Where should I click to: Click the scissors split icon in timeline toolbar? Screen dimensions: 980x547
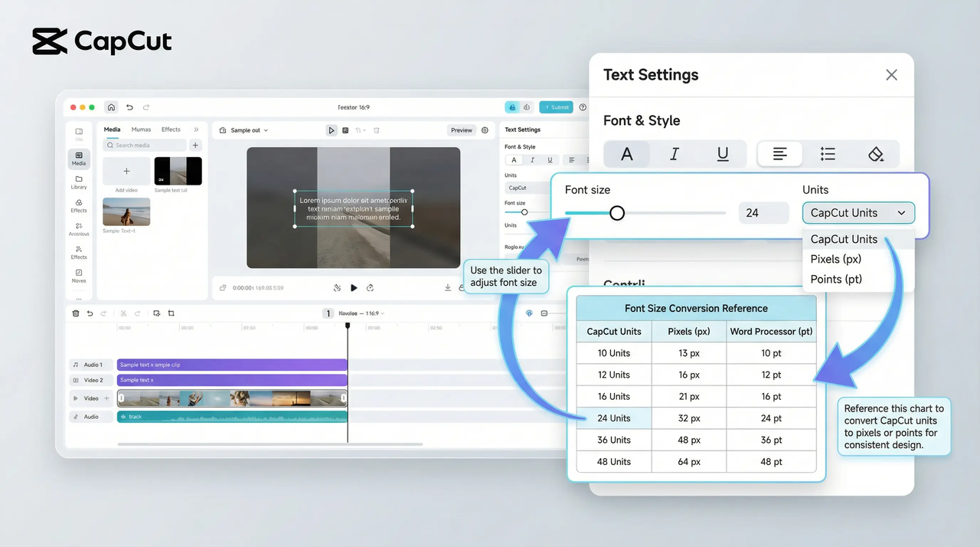[124, 313]
